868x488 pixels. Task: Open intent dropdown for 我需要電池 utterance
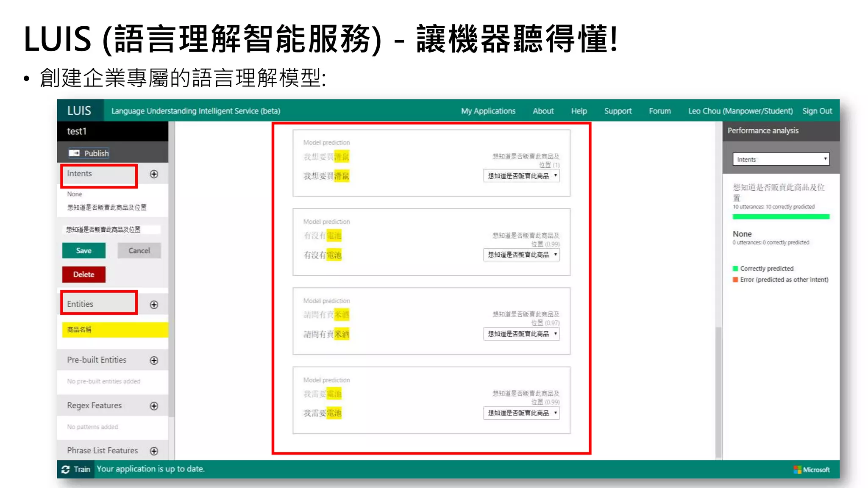521,413
